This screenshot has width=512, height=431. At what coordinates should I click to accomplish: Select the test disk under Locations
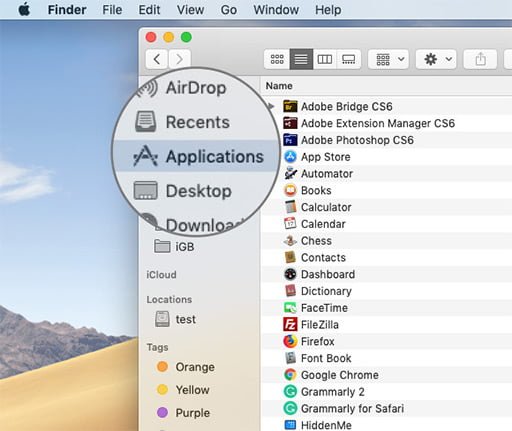click(175, 319)
